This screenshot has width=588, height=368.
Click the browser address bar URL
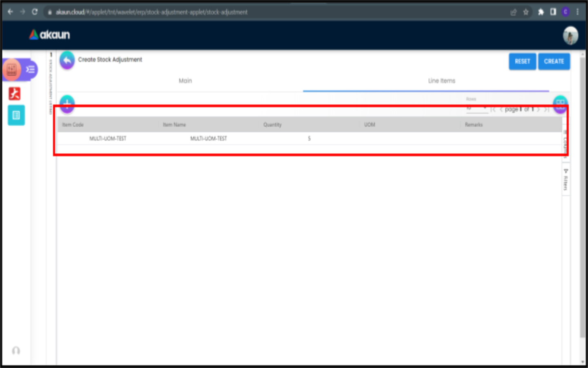coord(151,12)
